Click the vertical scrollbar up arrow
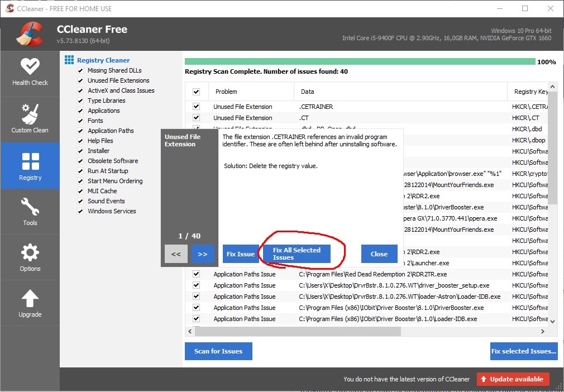The image size is (564, 392). [553, 87]
